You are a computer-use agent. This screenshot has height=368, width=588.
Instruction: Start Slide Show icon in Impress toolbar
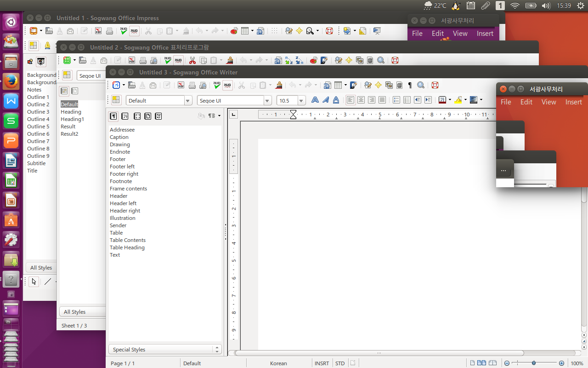coord(377,31)
